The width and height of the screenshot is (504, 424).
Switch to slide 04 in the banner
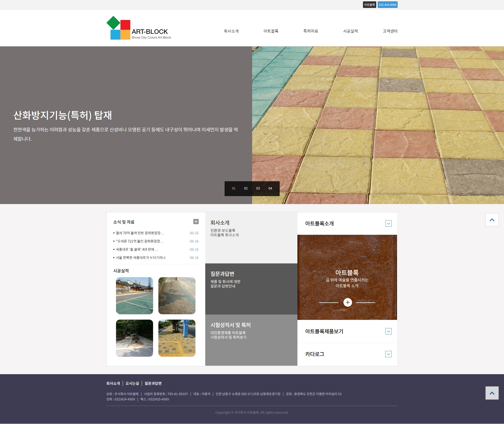[270, 188]
